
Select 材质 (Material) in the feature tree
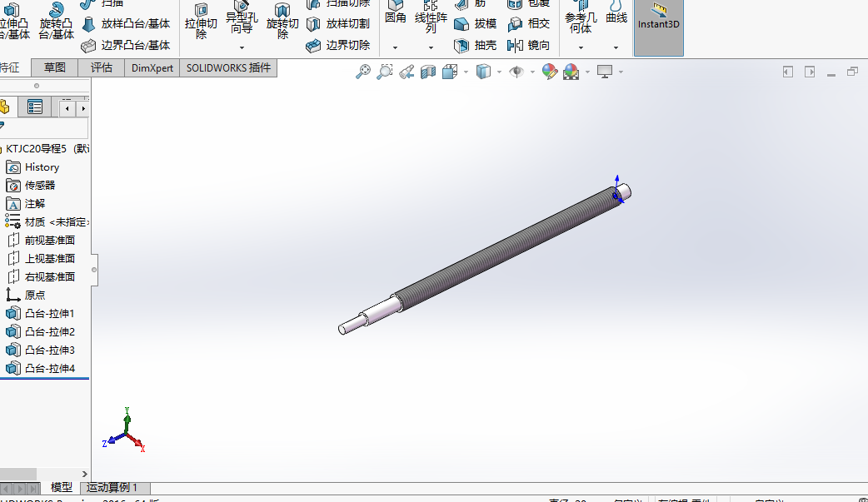[x=47, y=222]
